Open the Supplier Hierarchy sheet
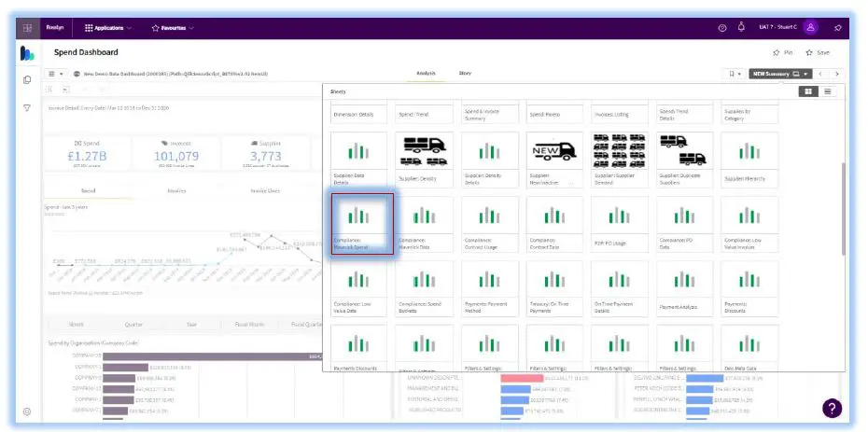The height and width of the screenshot is (432, 868). (749, 160)
